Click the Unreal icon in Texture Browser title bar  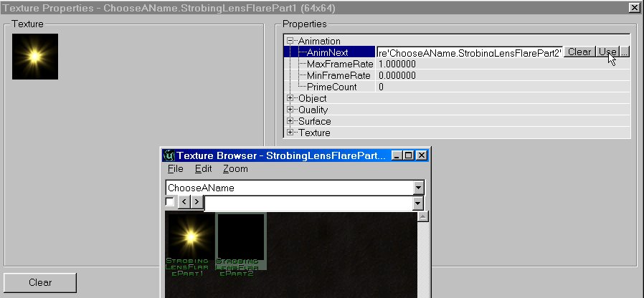tap(169, 155)
